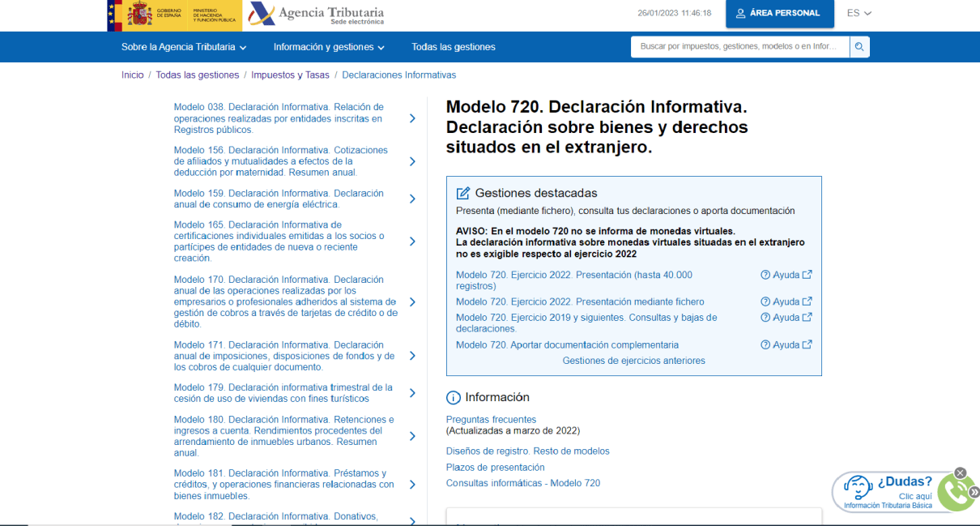Expand the Sobre la Agencia Tributaria menu
980x526 pixels.
tap(184, 47)
